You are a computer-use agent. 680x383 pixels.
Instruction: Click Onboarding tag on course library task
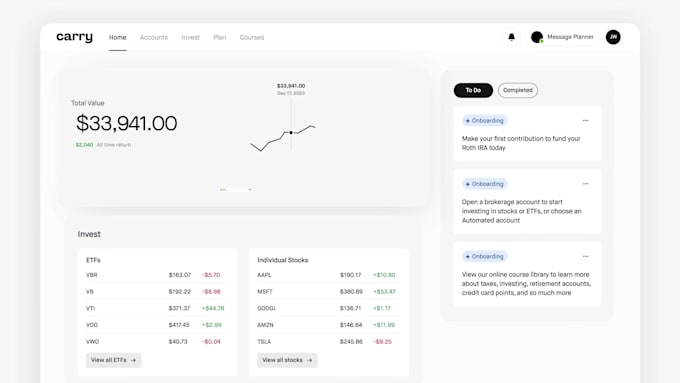click(484, 256)
